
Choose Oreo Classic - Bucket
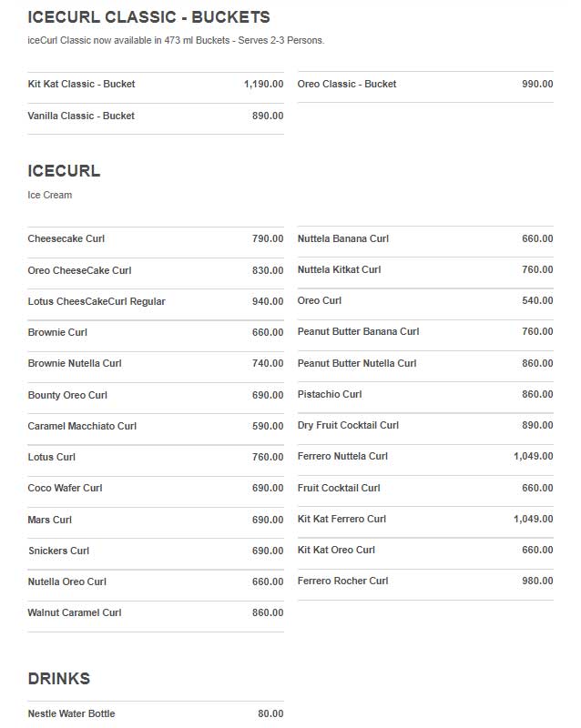click(425, 84)
